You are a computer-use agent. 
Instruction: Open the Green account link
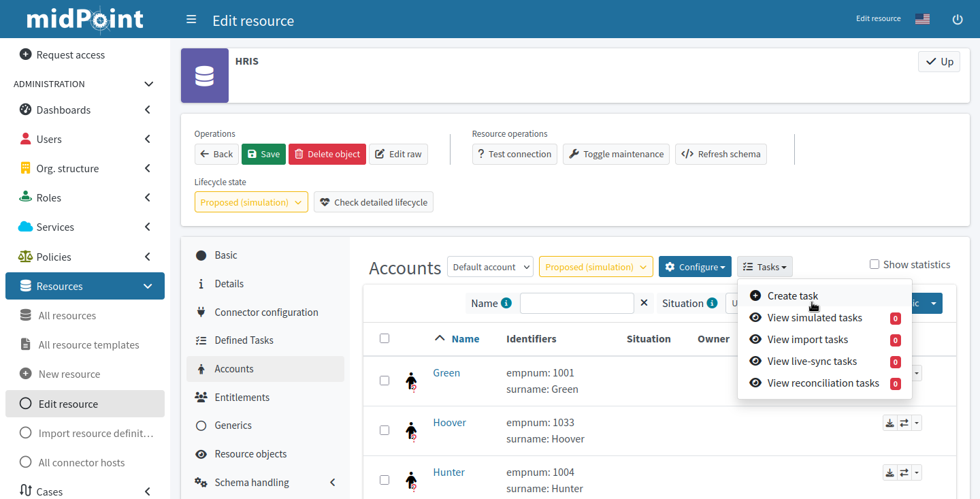click(x=446, y=372)
